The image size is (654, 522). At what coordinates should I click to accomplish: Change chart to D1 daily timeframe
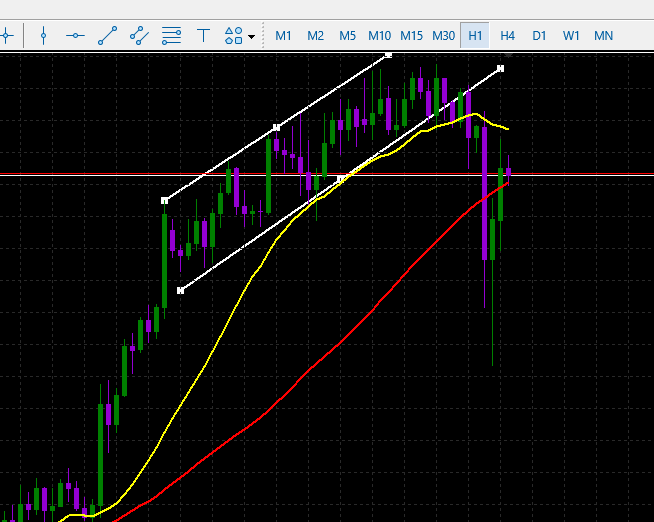(540, 36)
